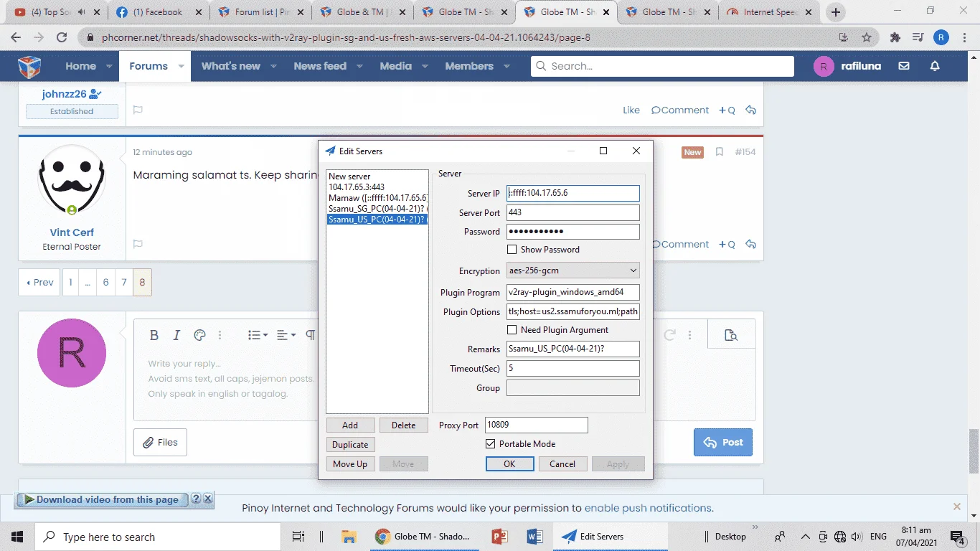Click the enable push notifications link
The height and width of the screenshot is (551, 980).
(x=648, y=508)
